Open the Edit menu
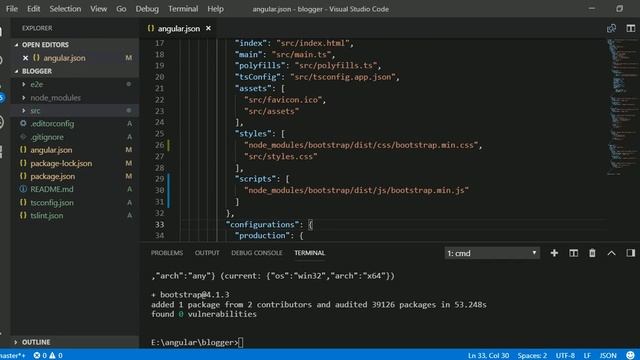 pos(33,9)
